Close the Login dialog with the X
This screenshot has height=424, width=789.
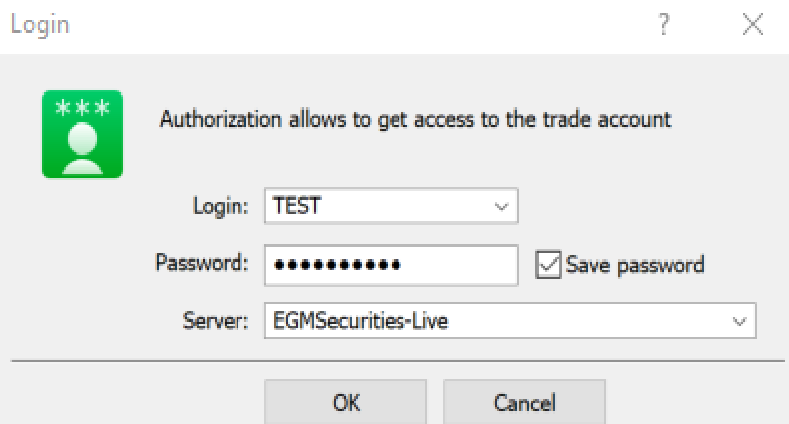tap(753, 24)
